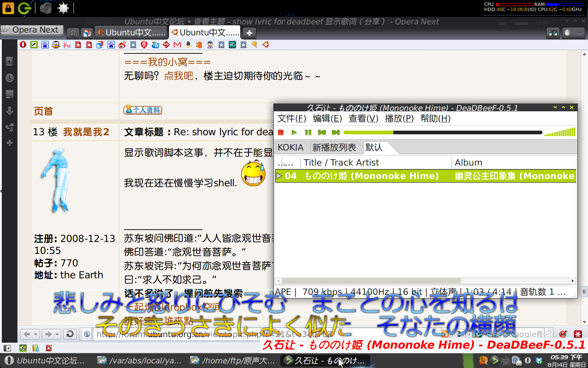Click the Dropbox icon in system tray
588x368 pixels.
coord(539,361)
